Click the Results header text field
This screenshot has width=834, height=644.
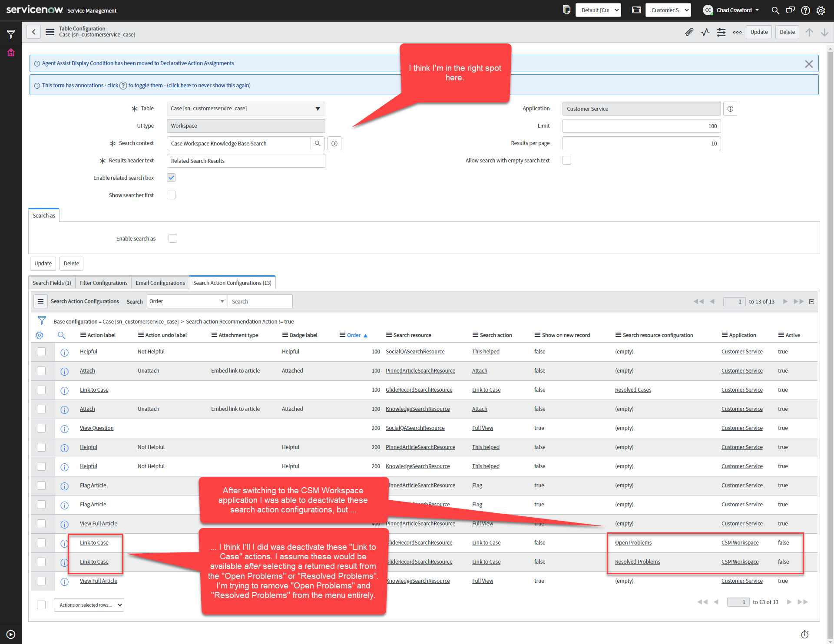tap(246, 161)
